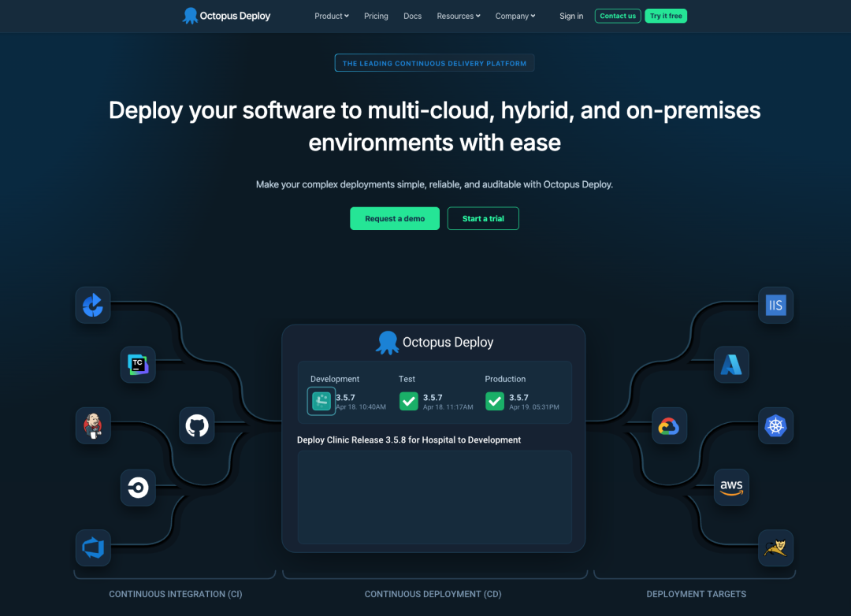Select the Production environment label
Image resolution: width=851 pixels, height=616 pixels.
(505, 379)
